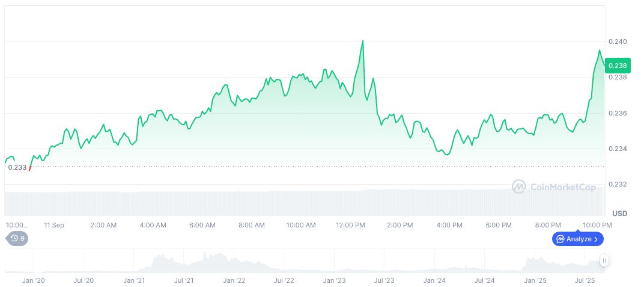
Task: Click the chevron arrow on Analyze button
Action: (x=596, y=239)
